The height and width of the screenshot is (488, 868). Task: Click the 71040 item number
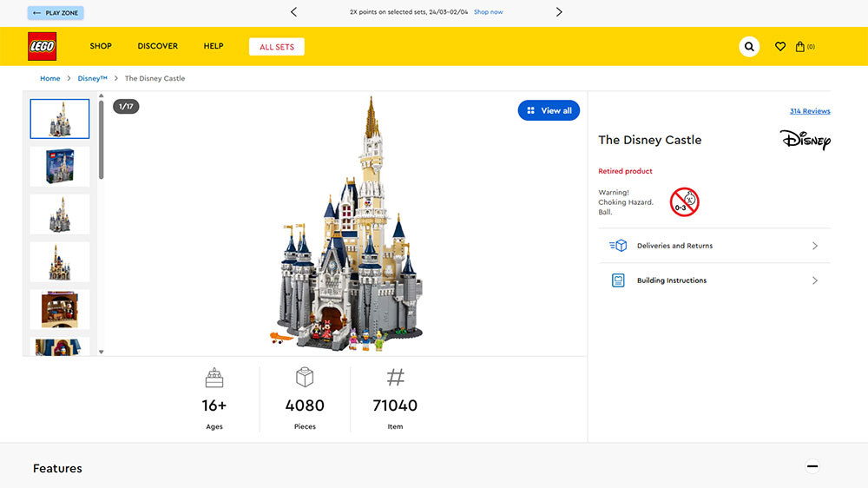[395, 406]
